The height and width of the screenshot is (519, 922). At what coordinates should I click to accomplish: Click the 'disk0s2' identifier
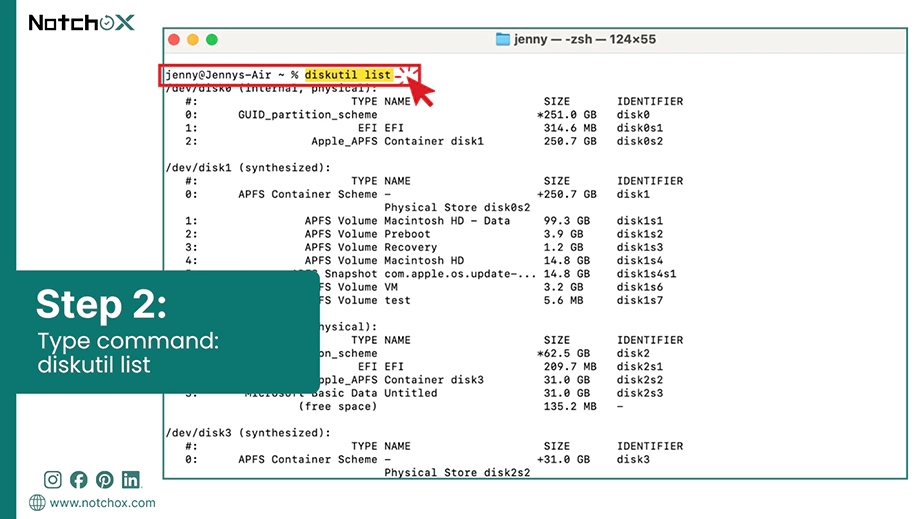click(640, 141)
